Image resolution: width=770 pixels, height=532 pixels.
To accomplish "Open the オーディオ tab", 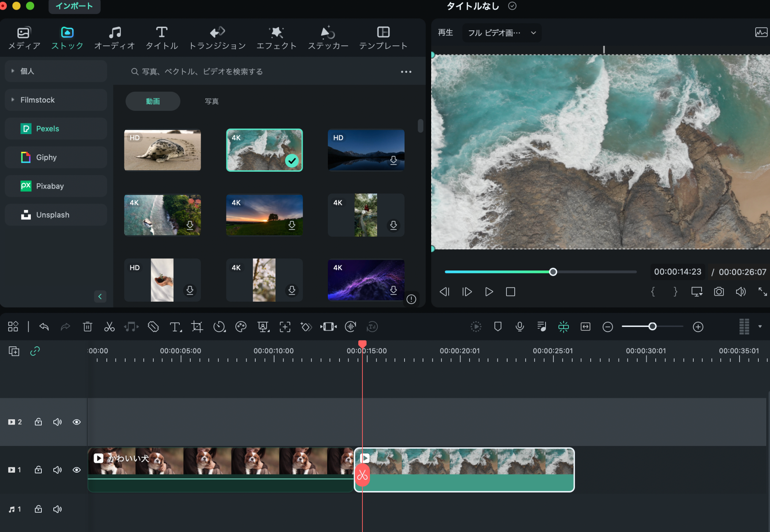I will (115, 38).
